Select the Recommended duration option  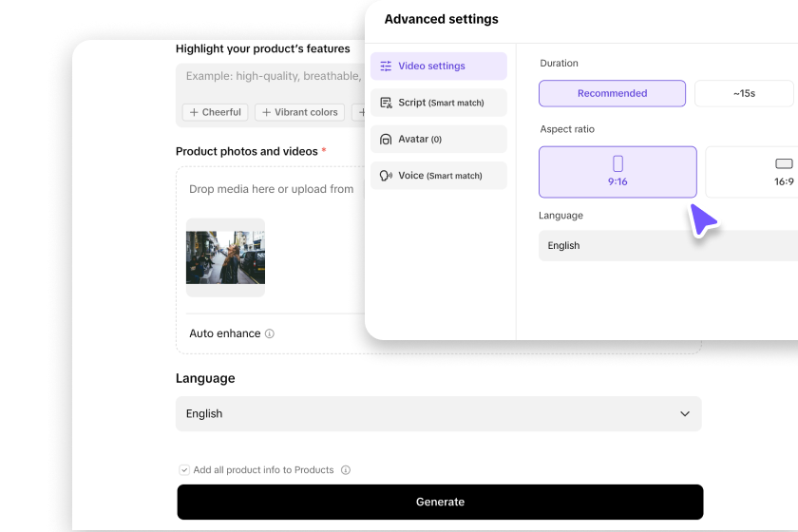pyautogui.click(x=612, y=93)
